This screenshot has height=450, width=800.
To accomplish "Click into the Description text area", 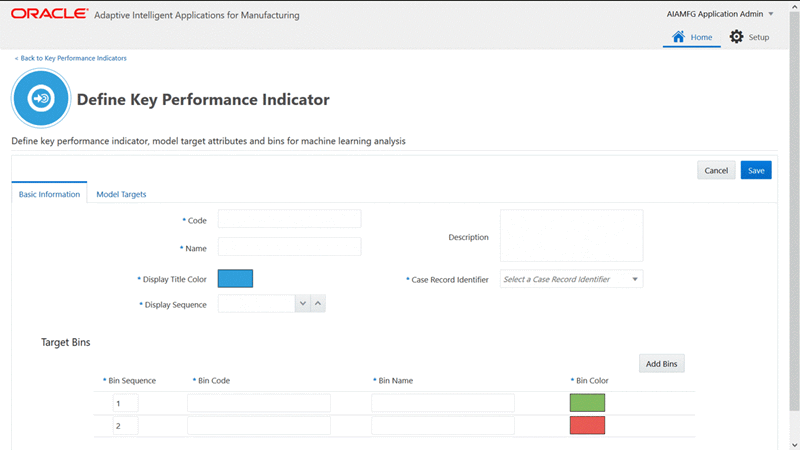I will [x=571, y=235].
